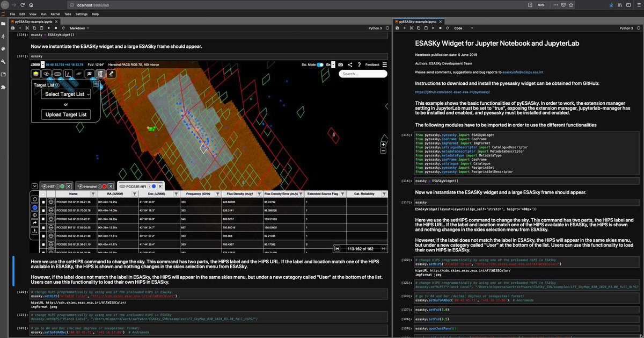
Task: Check the select-all header checkbox
Action: 43,194
